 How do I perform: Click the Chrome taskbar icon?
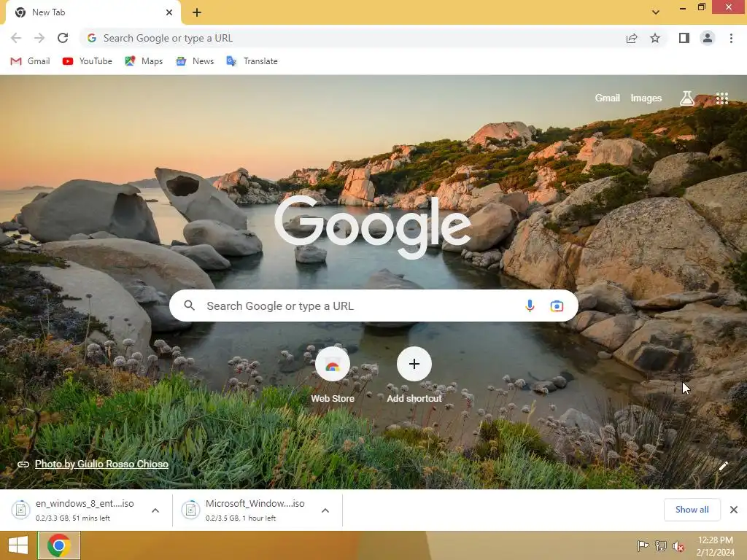[59, 545]
